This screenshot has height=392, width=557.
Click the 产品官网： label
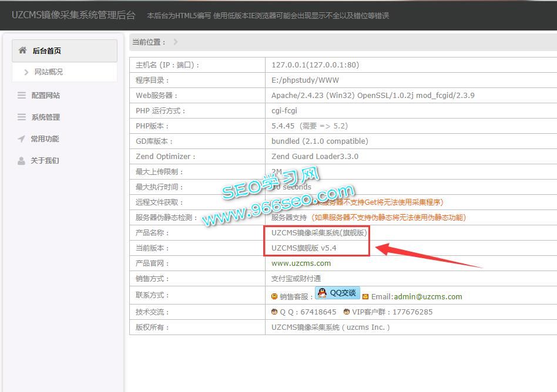coord(152,263)
